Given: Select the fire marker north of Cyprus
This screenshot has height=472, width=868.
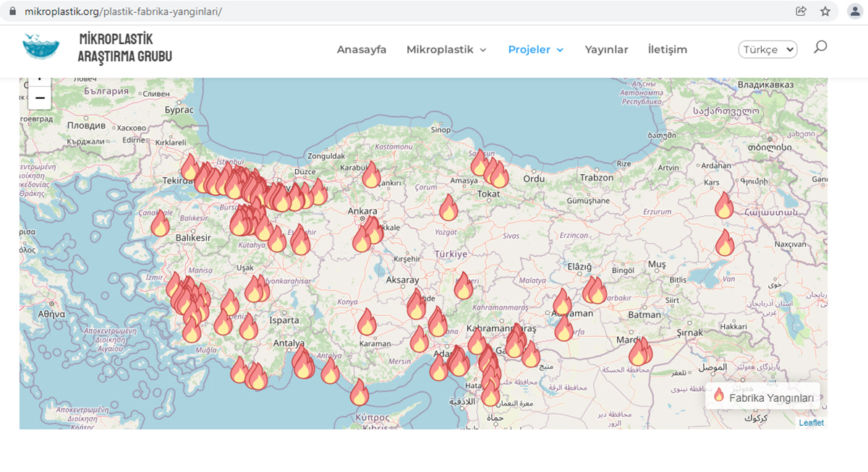Looking at the screenshot, I should pos(359,393).
